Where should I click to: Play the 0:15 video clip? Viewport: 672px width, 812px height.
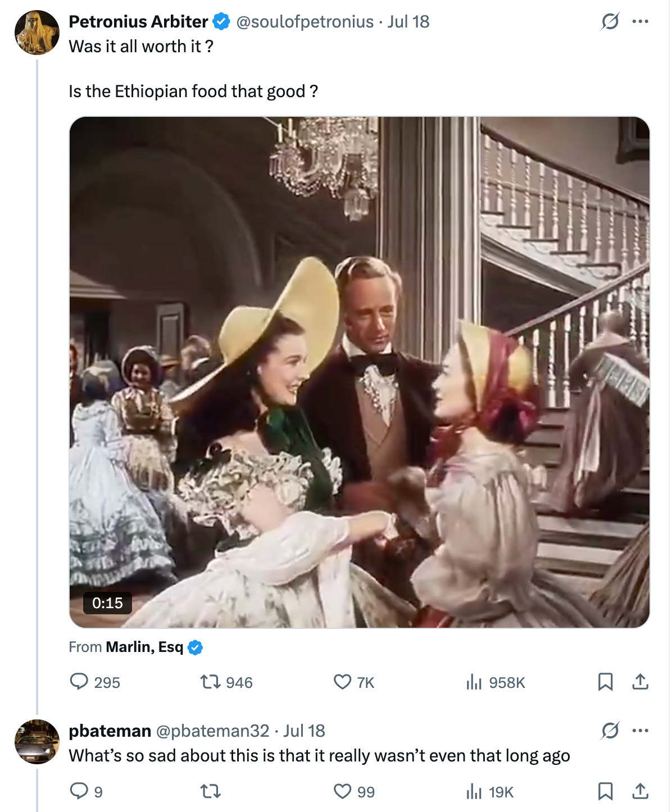pyautogui.click(x=360, y=372)
